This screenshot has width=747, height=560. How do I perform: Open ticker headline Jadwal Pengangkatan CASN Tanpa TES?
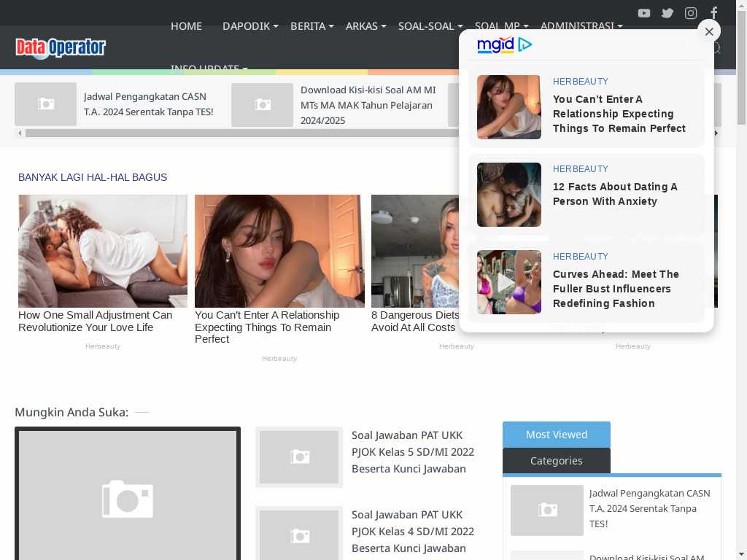pyautogui.click(x=149, y=104)
